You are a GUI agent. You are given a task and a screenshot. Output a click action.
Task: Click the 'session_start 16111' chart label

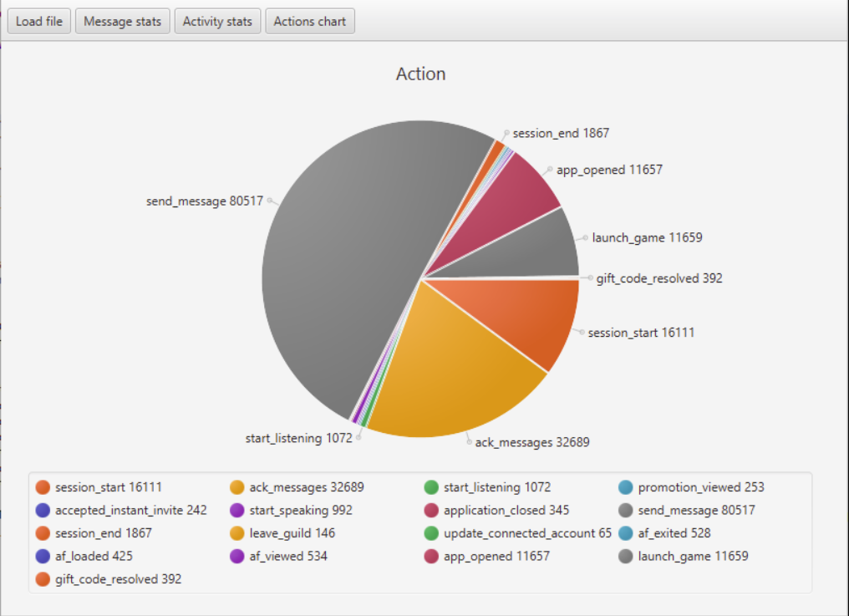[x=641, y=333]
